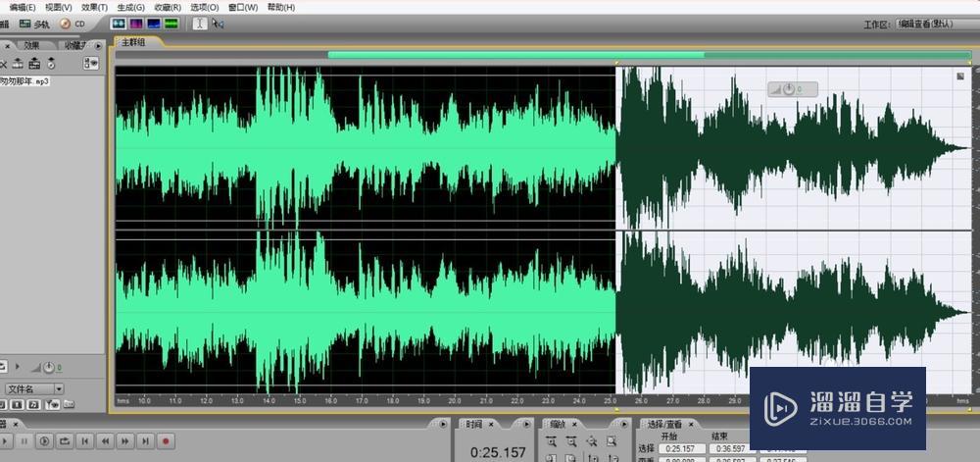Open the 效果(T) menu
This screenshot has width=980, height=462.
pyautogui.click(x=94, y=8)
